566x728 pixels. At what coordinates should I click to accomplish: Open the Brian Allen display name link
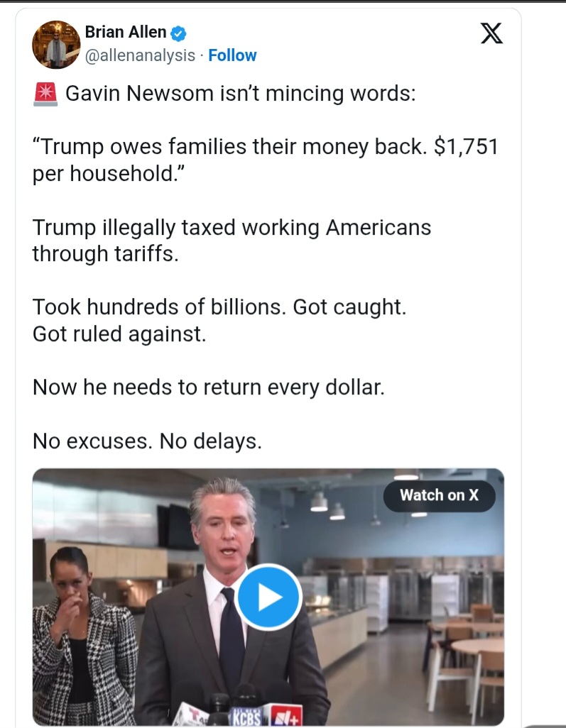[x=126, y=32]
